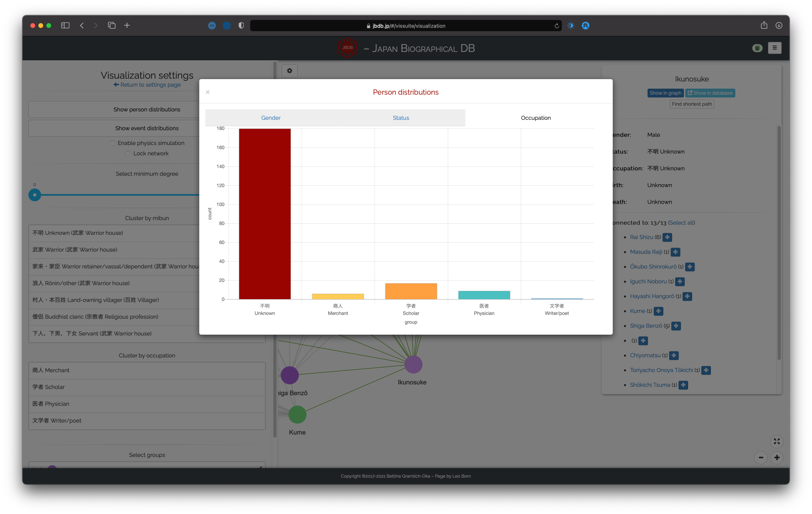Image resolution: width=812 pixels, height=514 pixels.
Task: Select the Occupation tab
Action: (x=535, y=118)
